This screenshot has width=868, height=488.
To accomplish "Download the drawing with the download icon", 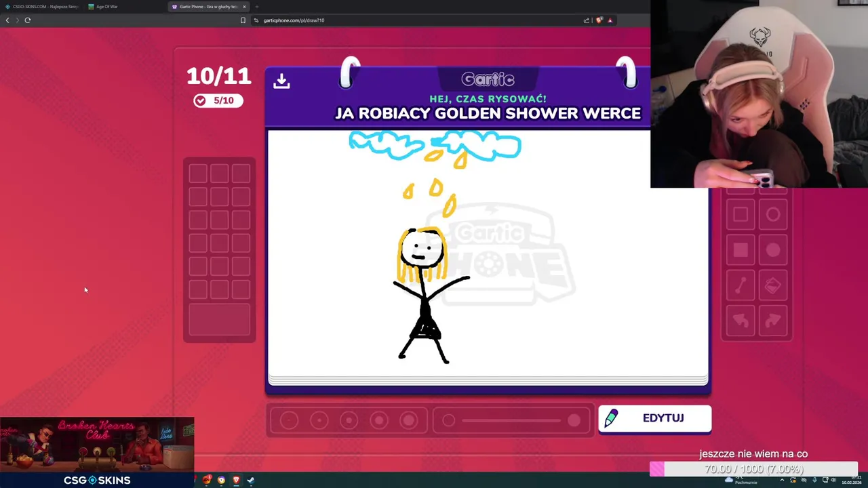I will [x=281, y=81].
